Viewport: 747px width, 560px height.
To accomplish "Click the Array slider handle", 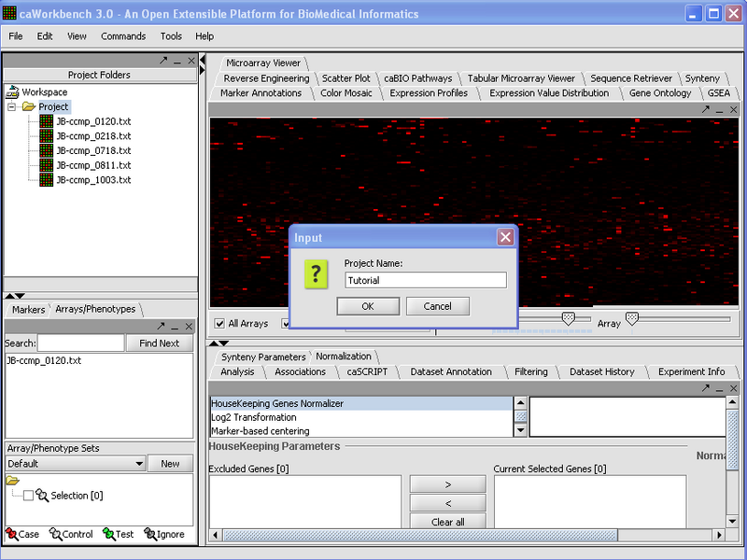I will (x=632, y=318).
